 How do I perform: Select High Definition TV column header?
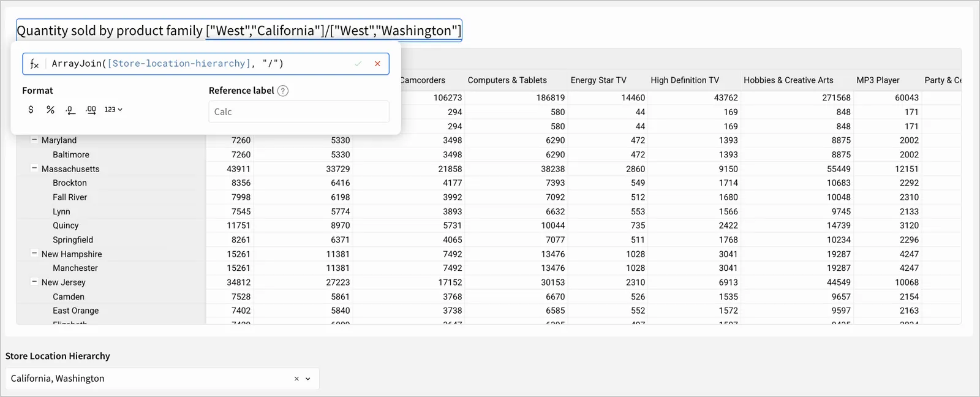click(685, 80)
